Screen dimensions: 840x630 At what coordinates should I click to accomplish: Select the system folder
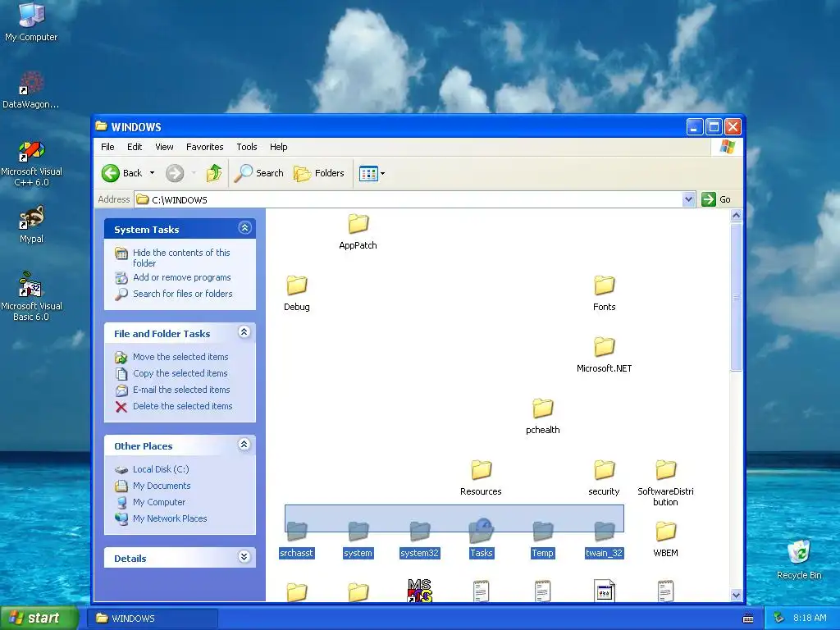click(358, 540)
